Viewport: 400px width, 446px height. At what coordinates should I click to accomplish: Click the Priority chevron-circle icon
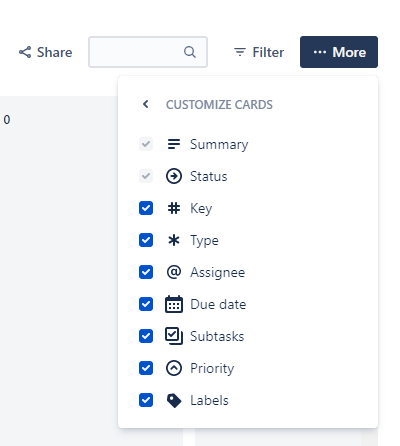click(x=174, y=368)
